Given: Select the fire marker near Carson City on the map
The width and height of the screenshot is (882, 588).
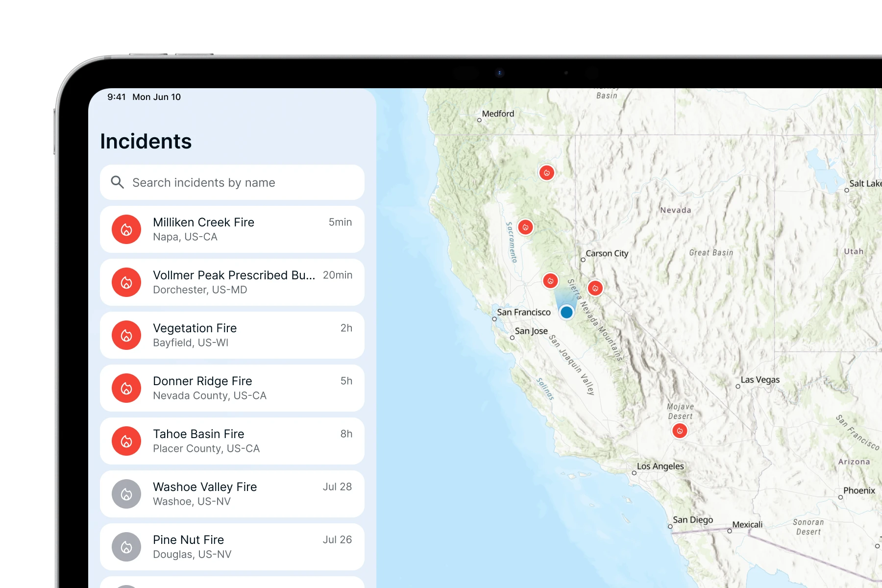Looking at the screenshot, I should (x=595, y=288).
